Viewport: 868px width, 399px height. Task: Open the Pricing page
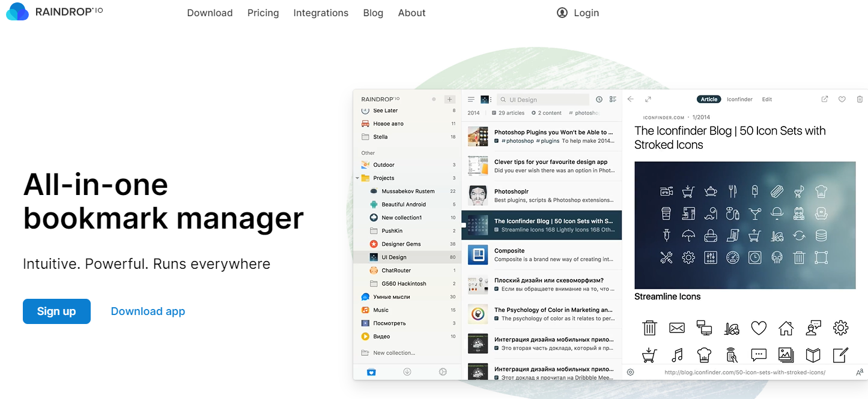coord(263,13)
